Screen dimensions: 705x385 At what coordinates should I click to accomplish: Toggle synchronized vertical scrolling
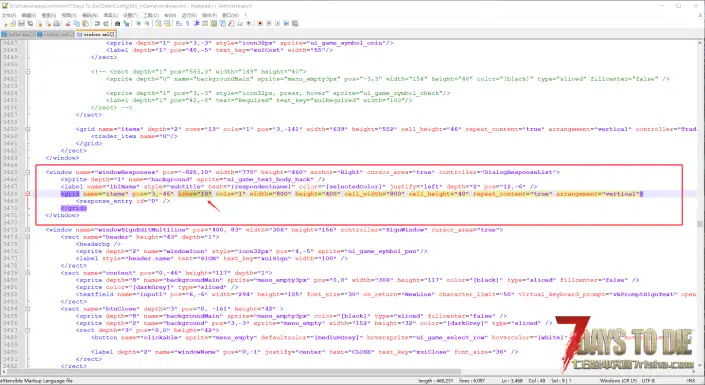[159, 23]
